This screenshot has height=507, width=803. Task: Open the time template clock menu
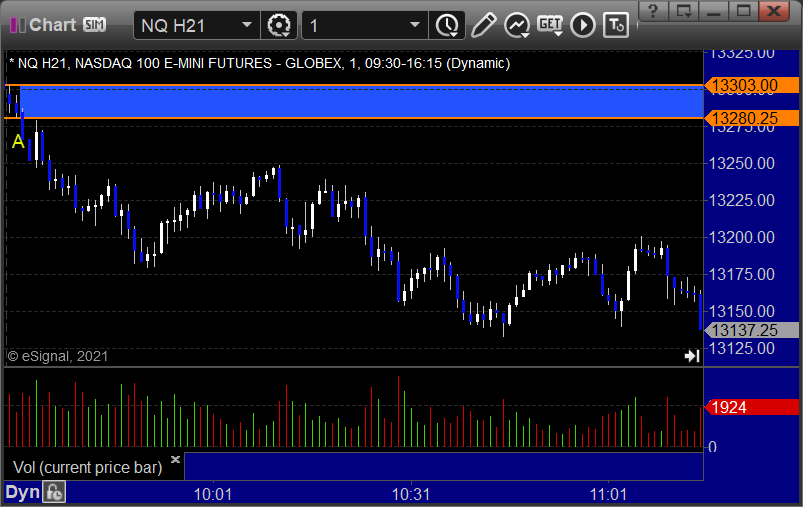coord(447,25)
